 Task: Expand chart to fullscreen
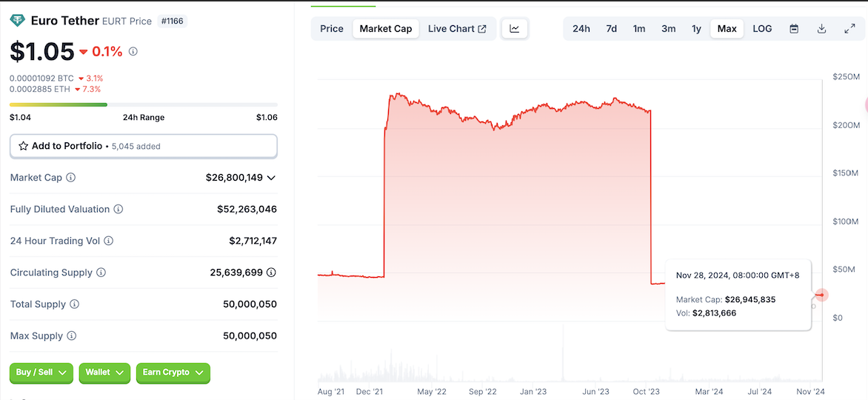849,29
